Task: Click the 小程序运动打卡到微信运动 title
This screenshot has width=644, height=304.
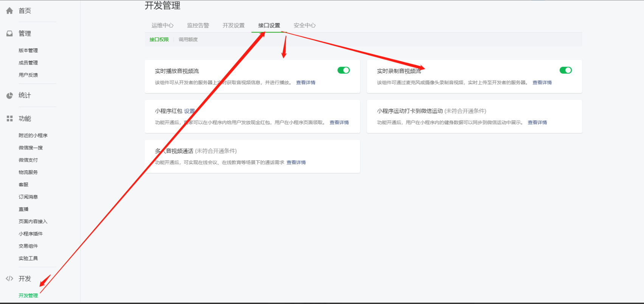Action: [410, 111]
